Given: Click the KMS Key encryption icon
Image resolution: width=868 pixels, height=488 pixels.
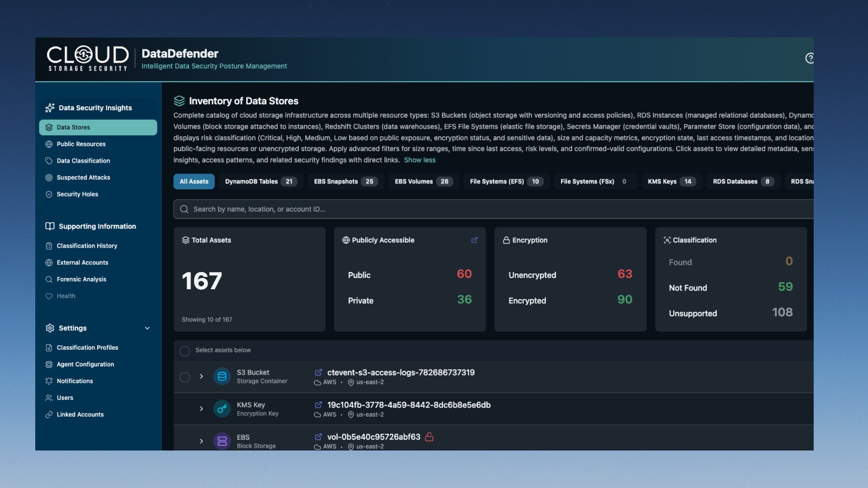Looking at the screenshot, I should coord(222,409).
